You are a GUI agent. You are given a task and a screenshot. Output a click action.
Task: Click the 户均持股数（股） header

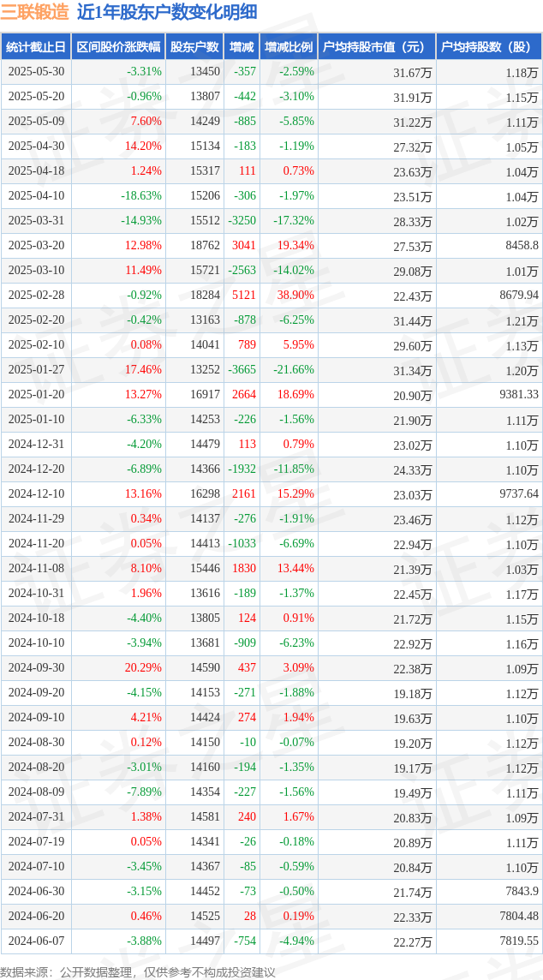[489, 47]
